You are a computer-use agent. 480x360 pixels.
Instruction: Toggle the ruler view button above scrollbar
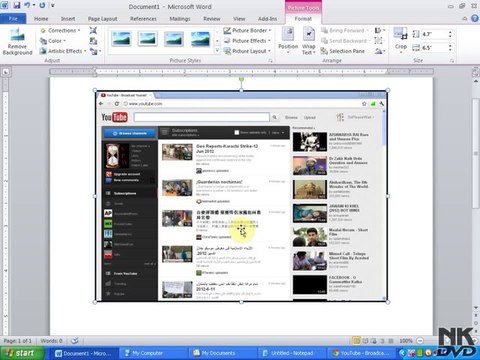tap(476, 72)
